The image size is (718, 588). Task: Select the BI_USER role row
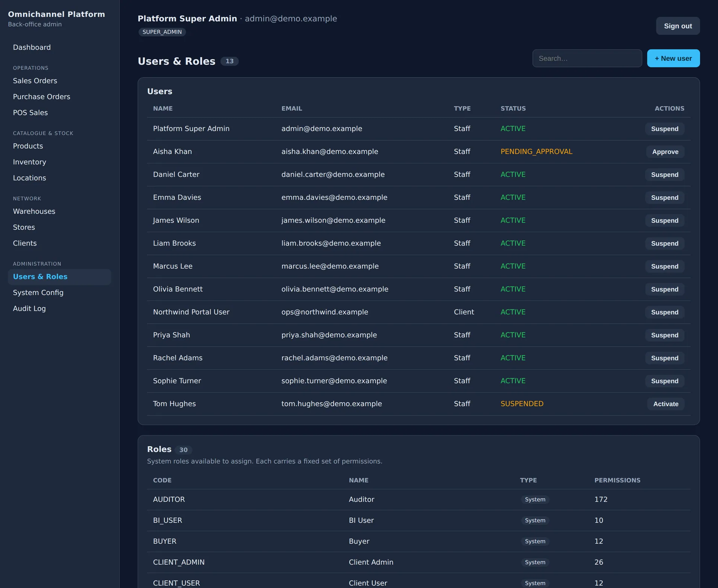pyautogui.click(x=418, y=520)
